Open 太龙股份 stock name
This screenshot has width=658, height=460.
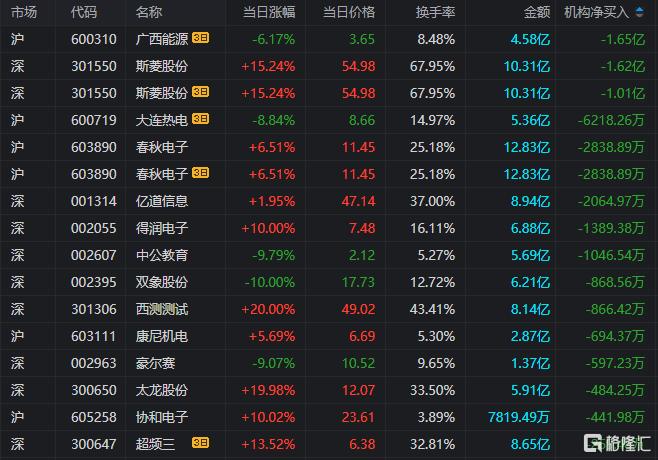click(x=162, y=390)
